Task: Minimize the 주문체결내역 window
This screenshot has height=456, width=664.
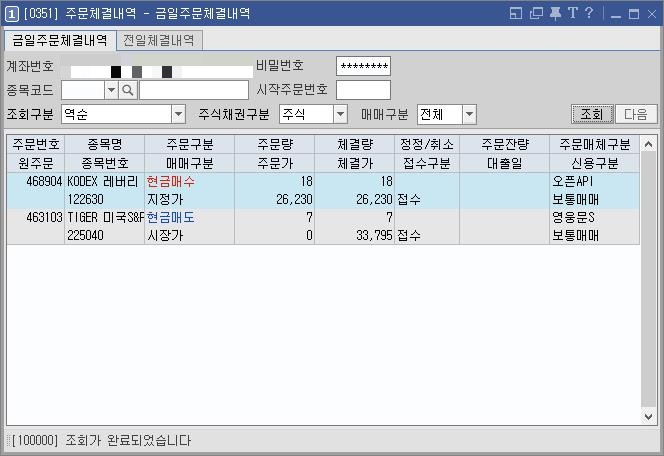Action: click(x=616, y=14)
